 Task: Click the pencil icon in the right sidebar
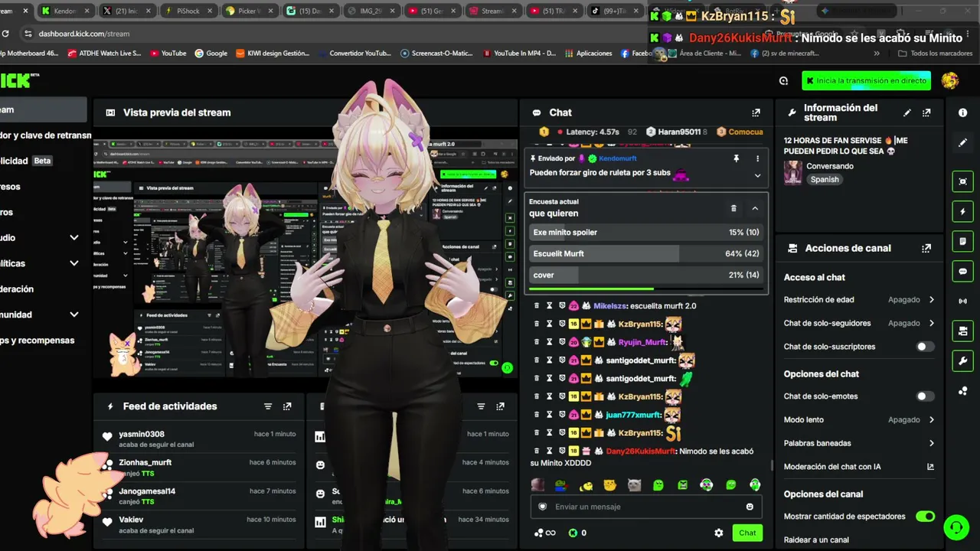[x=962, y=143]
